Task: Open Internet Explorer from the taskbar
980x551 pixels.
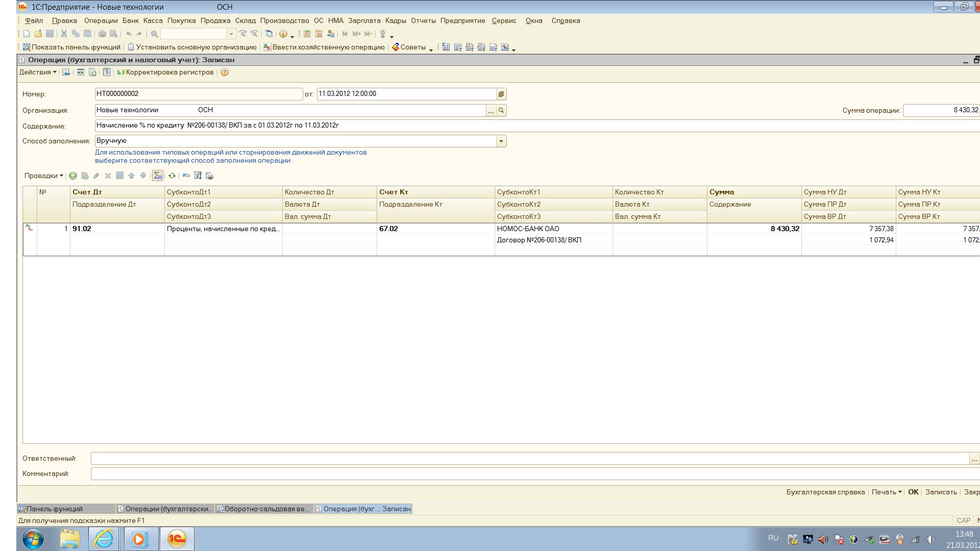Action: click(104, 539)
